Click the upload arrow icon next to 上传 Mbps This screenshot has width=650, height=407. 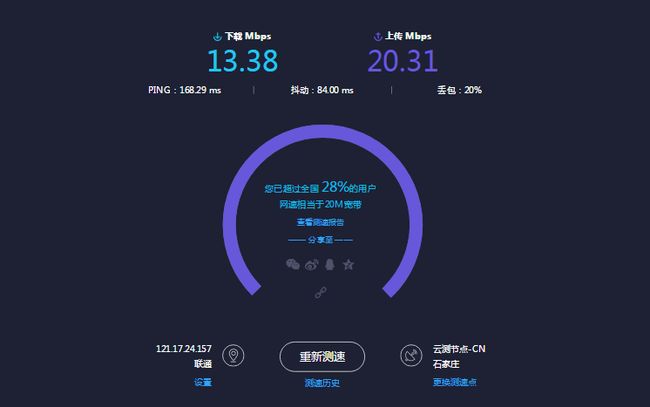[377, 36]
